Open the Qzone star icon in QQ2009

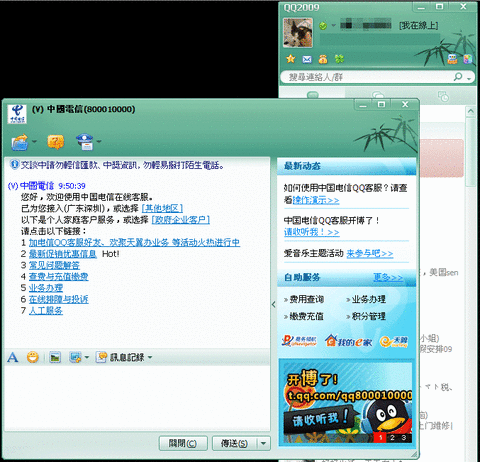pyautogui.click(x=291, y=59)
